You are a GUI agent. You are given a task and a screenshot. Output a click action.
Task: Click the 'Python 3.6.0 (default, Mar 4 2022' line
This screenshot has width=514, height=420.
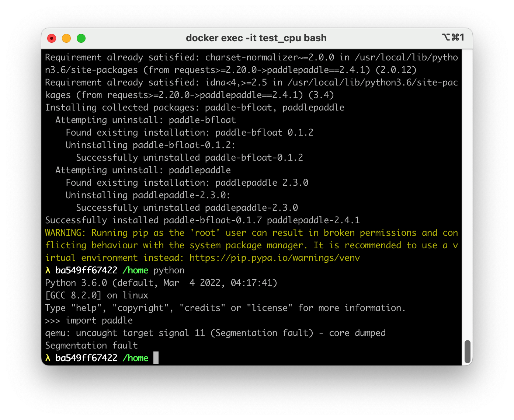[161, 283]
